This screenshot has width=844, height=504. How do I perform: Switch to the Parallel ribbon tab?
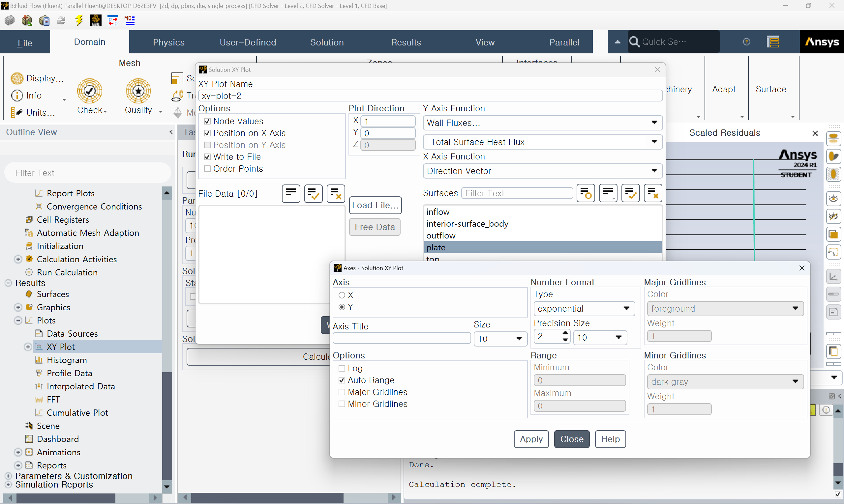pyautogui.click(x=564, y=42)
